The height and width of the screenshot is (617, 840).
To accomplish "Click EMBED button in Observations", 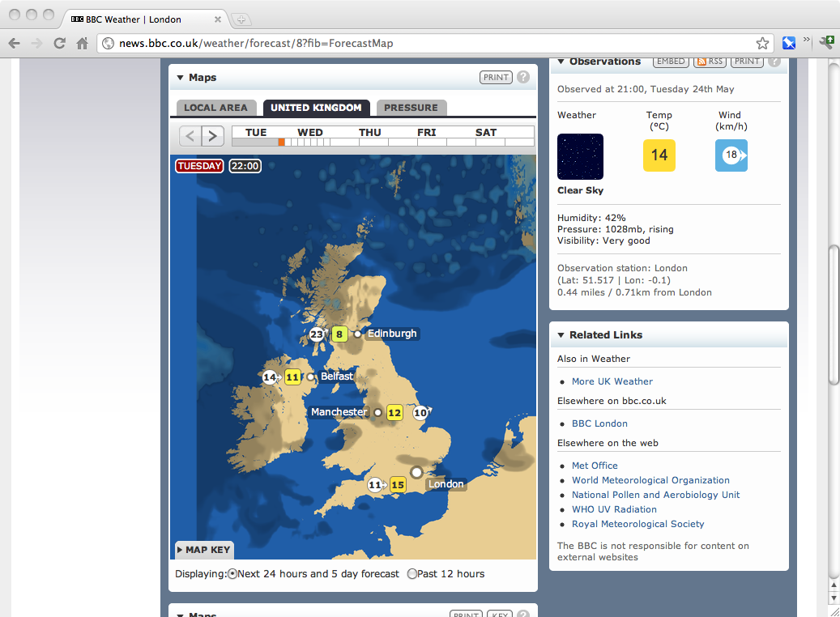I will 671,62.
